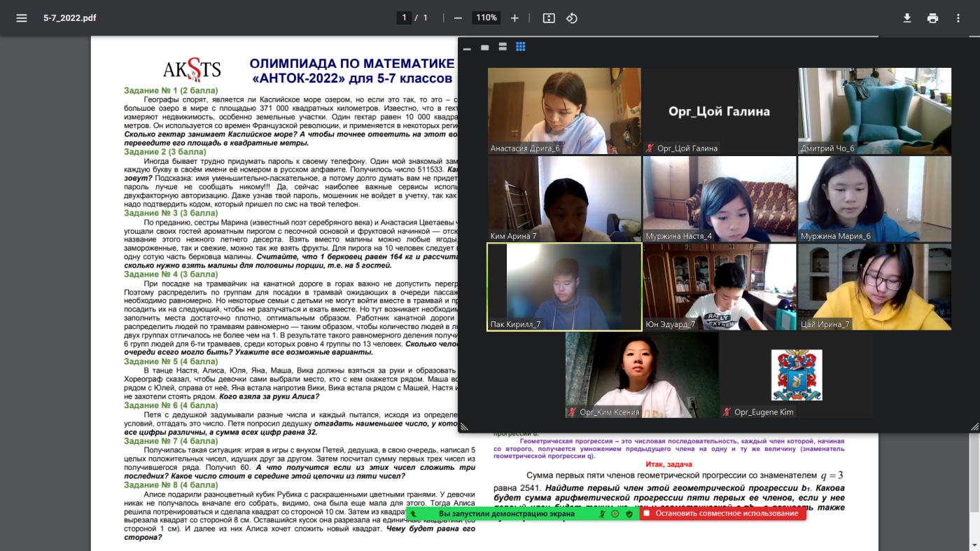Image resolution: width=980 pixels, height=551 pixels.
Task: Open the PDF viewer sidebar menu
Action: [22, 18]
